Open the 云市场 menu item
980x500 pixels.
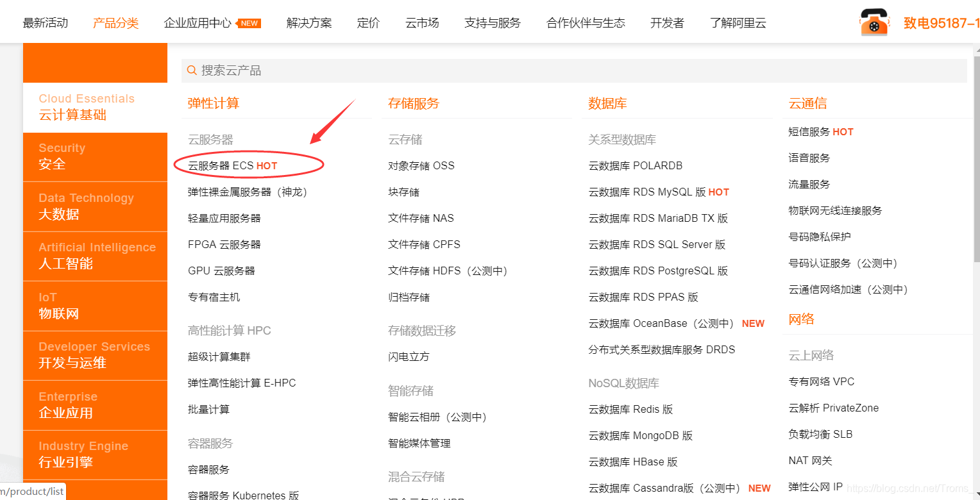coord(422,23)
